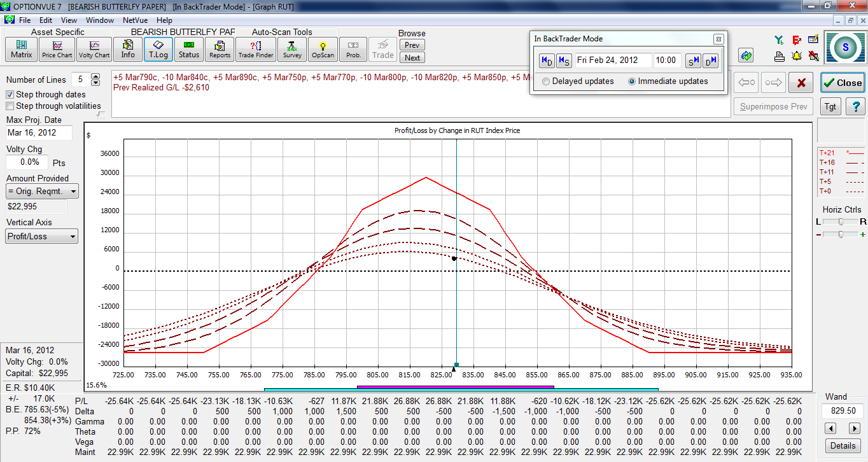Screen dimensions: 868x462
Task: Click the red X cancel button
Action: [802, 83]
